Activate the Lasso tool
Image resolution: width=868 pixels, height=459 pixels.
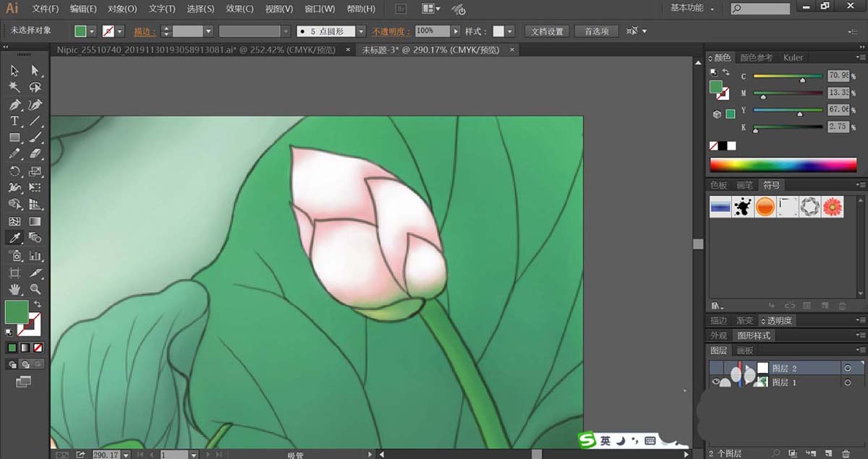[35, 87]
